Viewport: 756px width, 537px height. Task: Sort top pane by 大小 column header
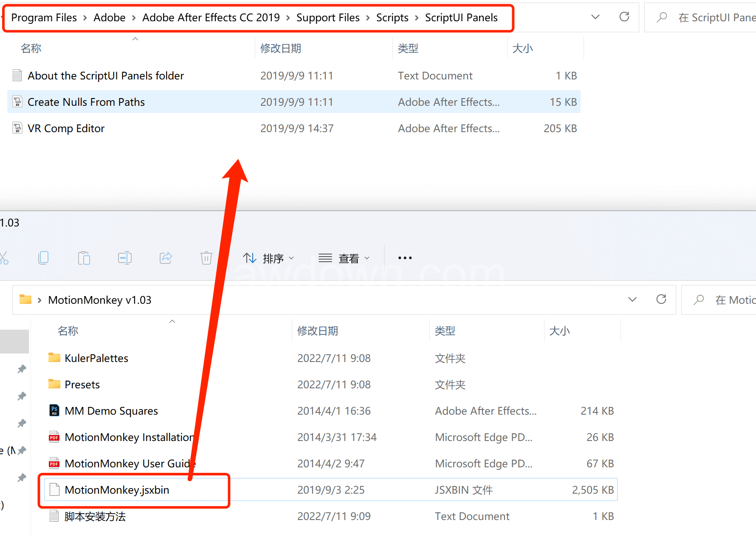522,48
